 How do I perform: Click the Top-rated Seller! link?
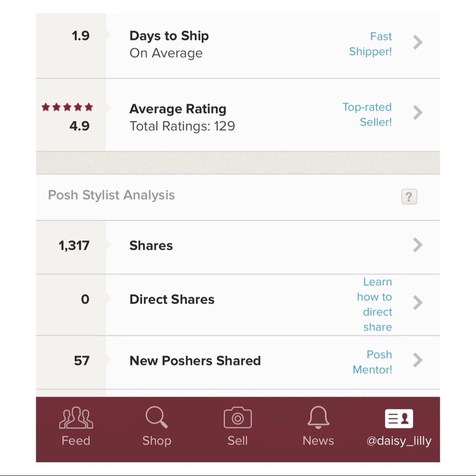click(367, 114)
